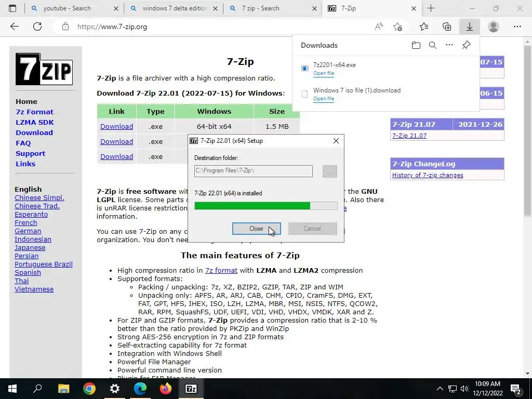Switch to the youtube - Search tab

[x=67, y=8]
